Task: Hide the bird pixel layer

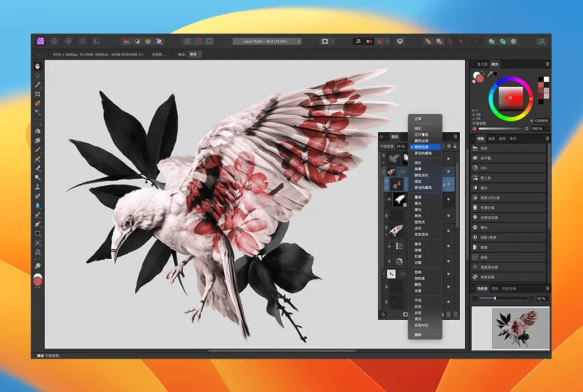Action: point(448,231)
